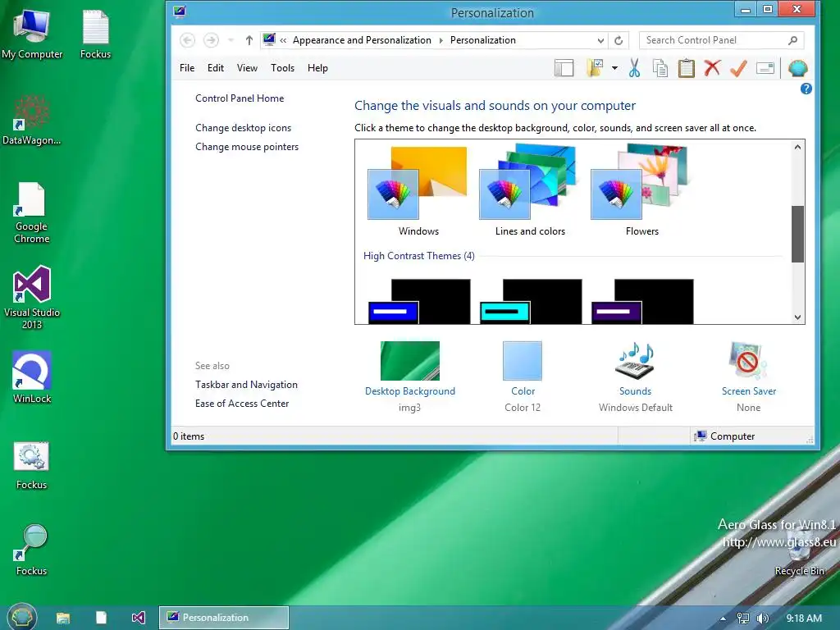Click the network tray icon
The image size is (840, 630).
tap(743, 619)
